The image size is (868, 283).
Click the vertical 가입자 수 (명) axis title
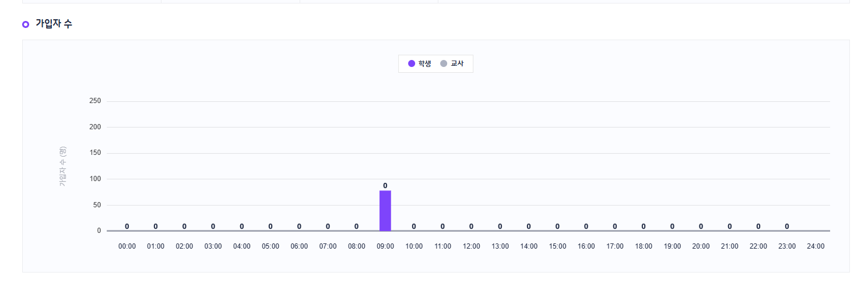tap(63, 167)
